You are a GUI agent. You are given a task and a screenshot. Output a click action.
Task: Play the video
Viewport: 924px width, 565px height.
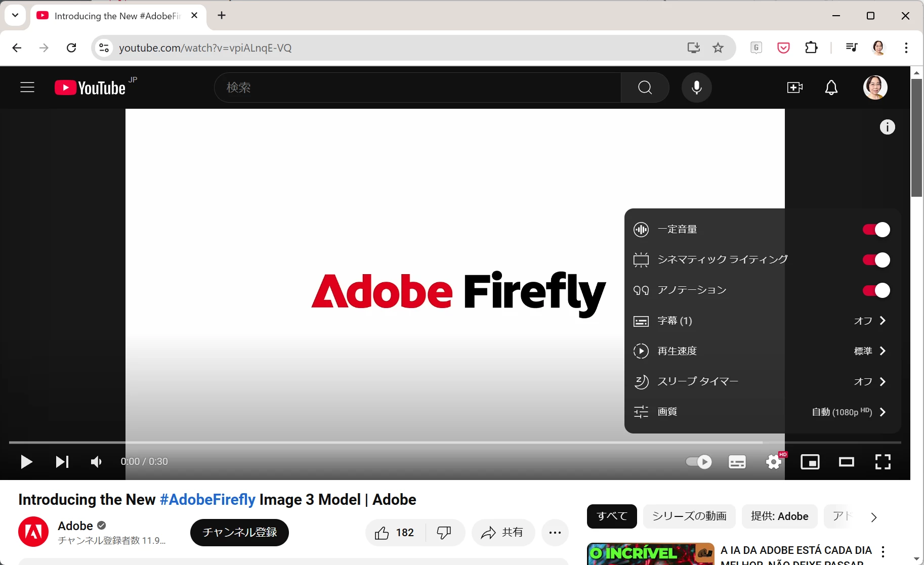point(26,462)
